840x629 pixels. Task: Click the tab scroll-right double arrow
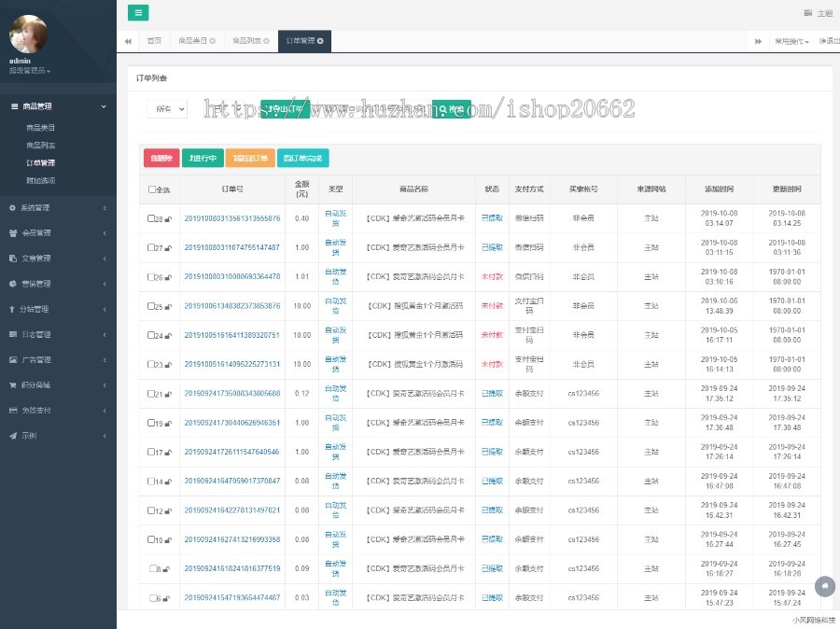[x=758, y=41]
